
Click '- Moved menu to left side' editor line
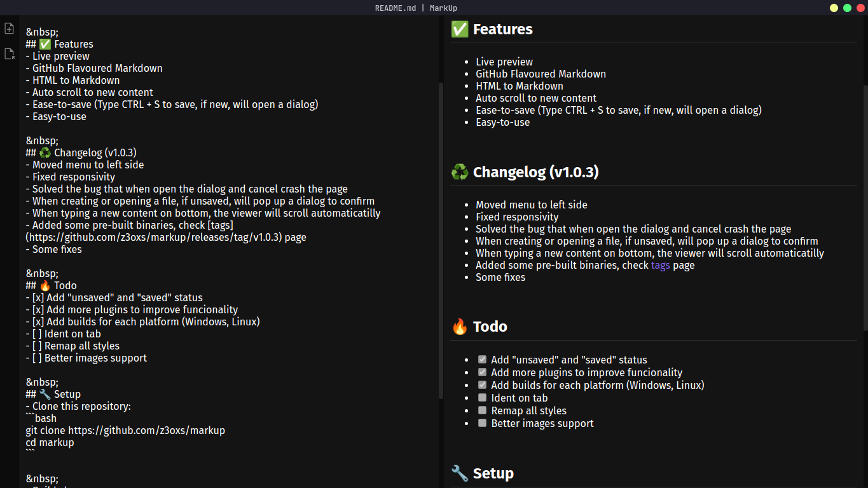pyautogui.click(x=85, y=165)
